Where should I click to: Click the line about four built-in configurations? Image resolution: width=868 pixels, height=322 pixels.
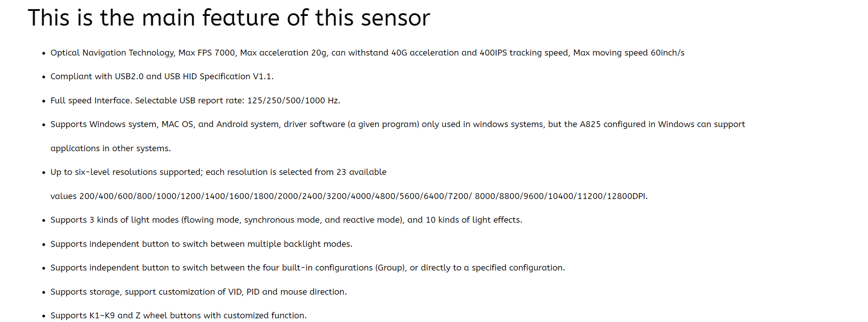tap(307, 268)
